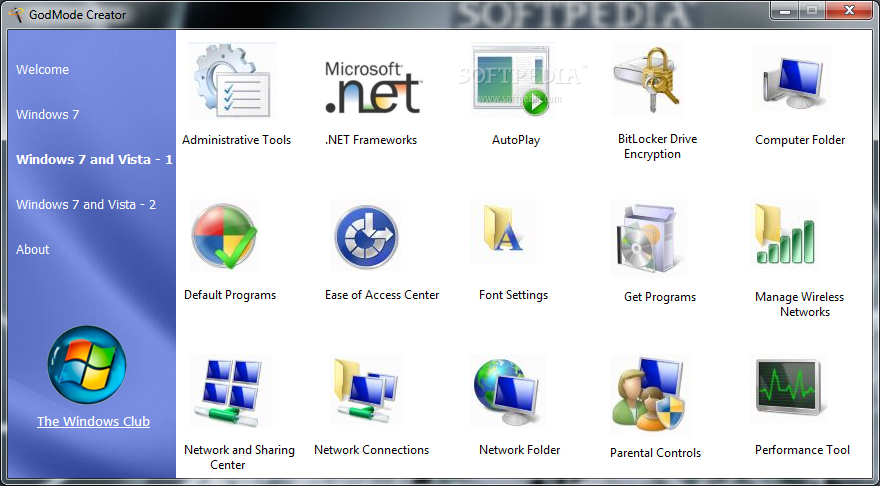This screenshot has height=486, width=880.
Task: Click the Manage Wireless Networks signal icon
Action: point(786,235)
